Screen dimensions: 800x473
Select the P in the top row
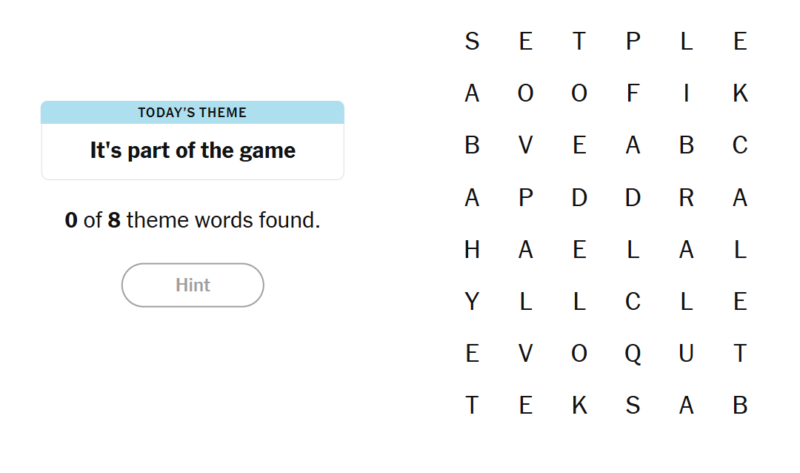[x=632, y=42]
